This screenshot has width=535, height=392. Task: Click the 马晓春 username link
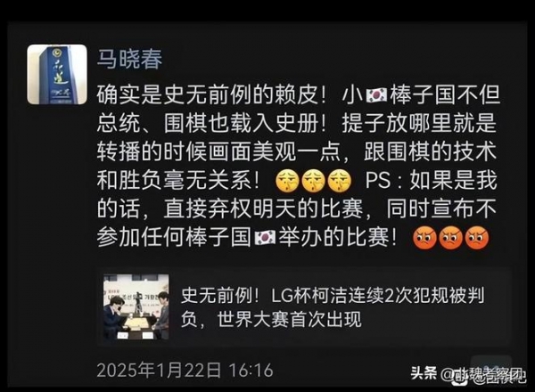pyautogui.click(x=129, y=60)
